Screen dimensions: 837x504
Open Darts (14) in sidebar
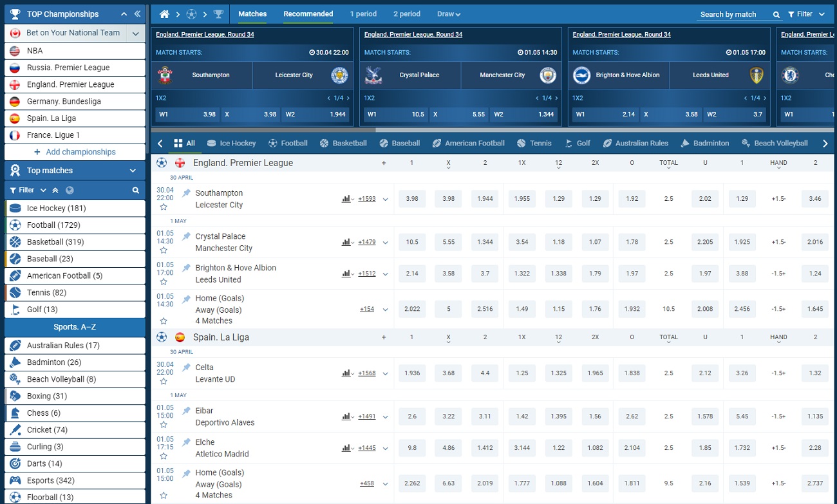click(75, 463)
